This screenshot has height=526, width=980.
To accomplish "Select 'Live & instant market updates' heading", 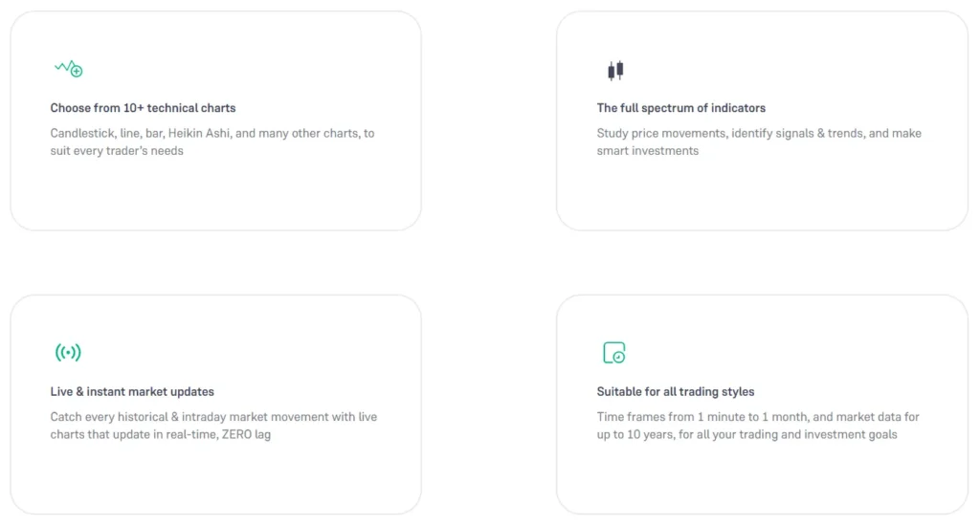I will click(132, 392).
